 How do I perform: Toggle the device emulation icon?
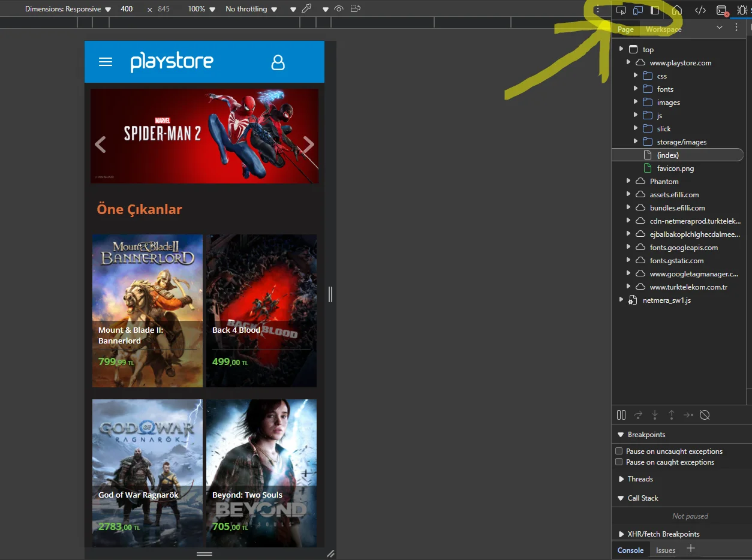(638, 10)
